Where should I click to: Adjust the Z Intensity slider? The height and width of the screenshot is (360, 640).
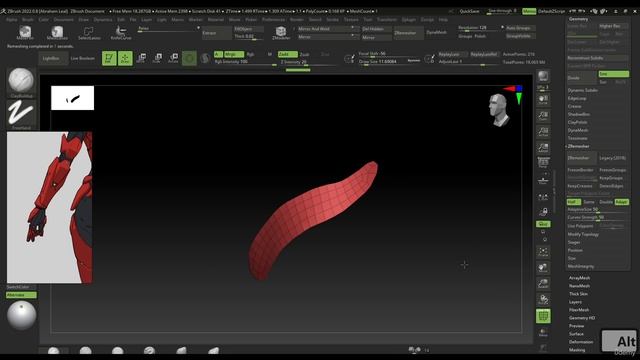pyautogui.click(x=308, y=62)
